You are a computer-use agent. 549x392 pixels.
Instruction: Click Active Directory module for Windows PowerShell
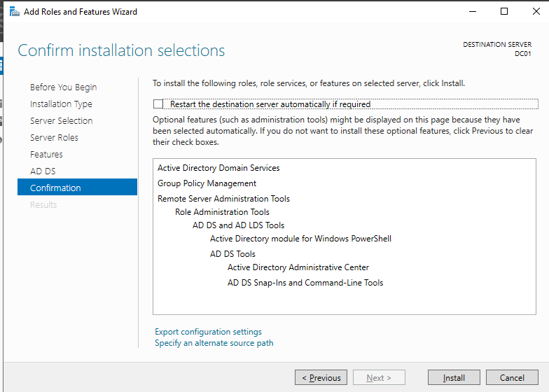(301, 238)
